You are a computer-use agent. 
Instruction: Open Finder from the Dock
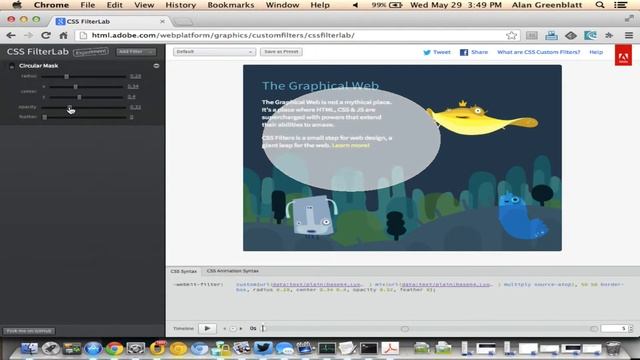(x=29, y=348)
